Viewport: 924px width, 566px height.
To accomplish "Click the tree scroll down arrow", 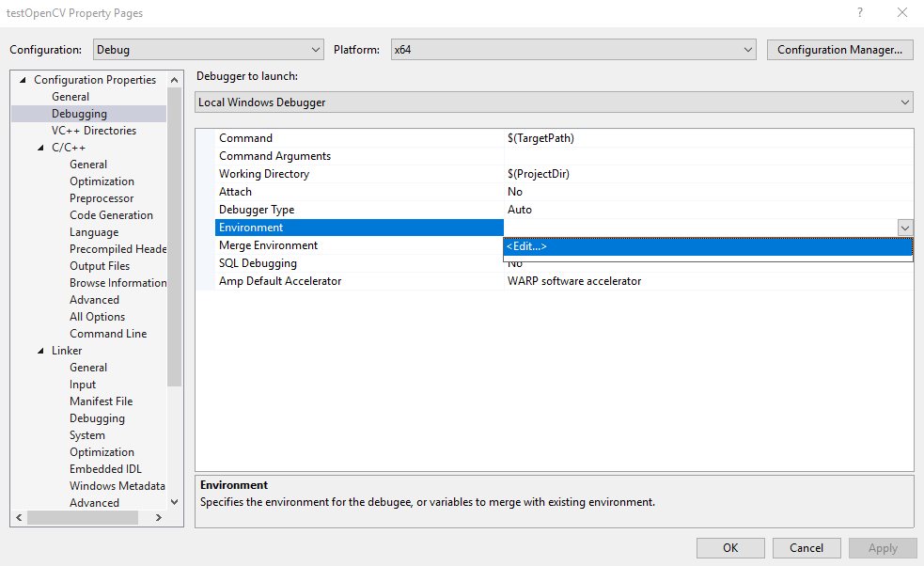I will click(x=175, y=502).
